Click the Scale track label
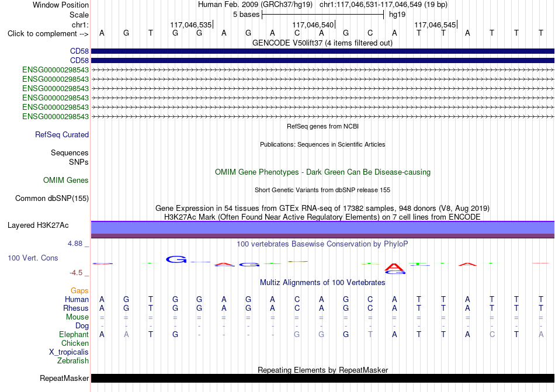555x392 pixels. click(79, 15)
